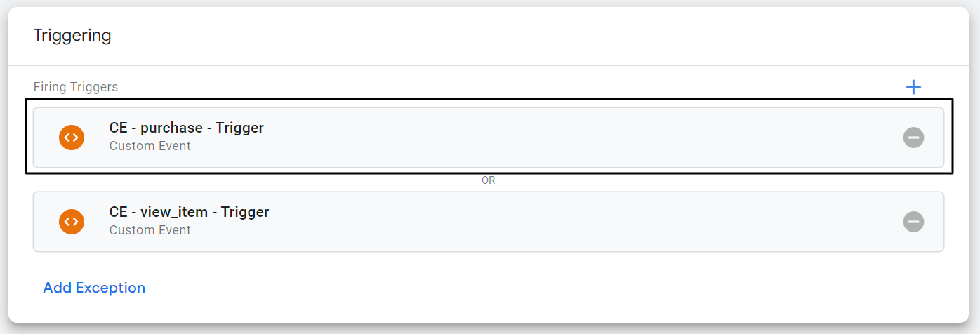The image size is (980, 334).
Task: Click Custom Event subtitle under purchase trigger
Action: coord(150,146)
